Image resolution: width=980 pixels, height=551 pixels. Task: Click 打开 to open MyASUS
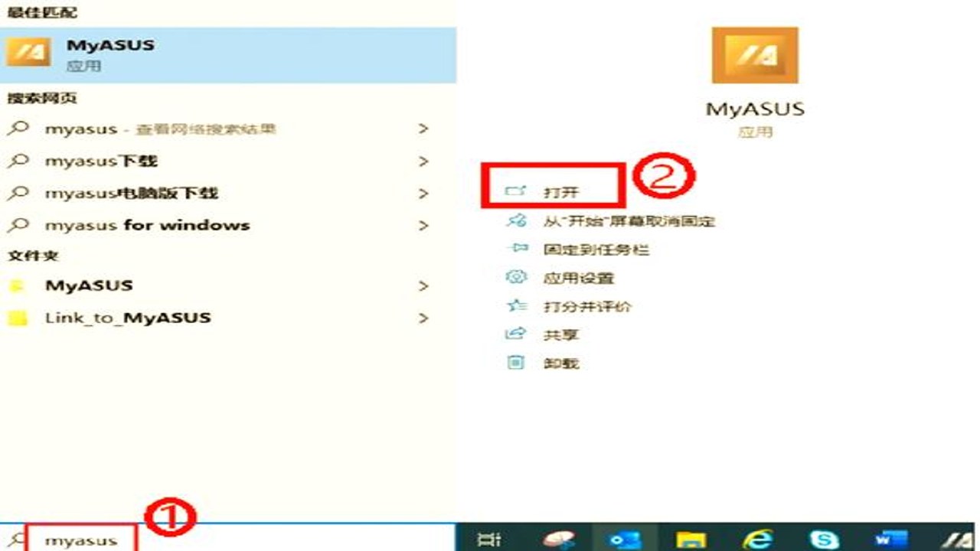[560, 192]
